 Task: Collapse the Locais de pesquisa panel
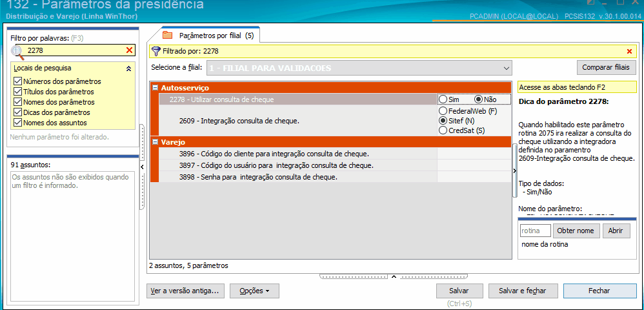pyautogui.click(x=128, y=68)
